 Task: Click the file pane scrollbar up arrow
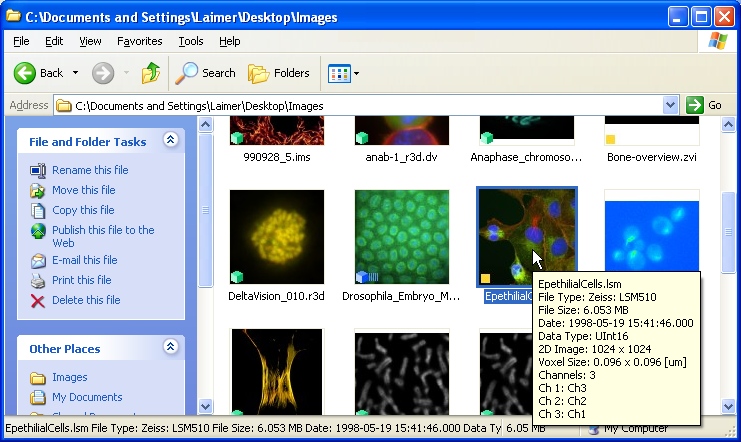728,124
